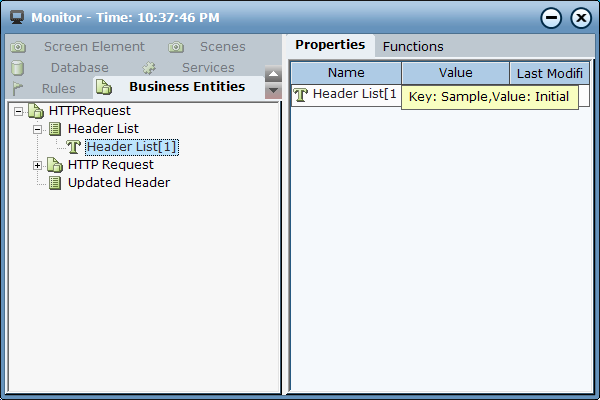Viewport: 600px width, 400px height.
Task: Expand the HTTP Request node
Action: tap(38, 165)
